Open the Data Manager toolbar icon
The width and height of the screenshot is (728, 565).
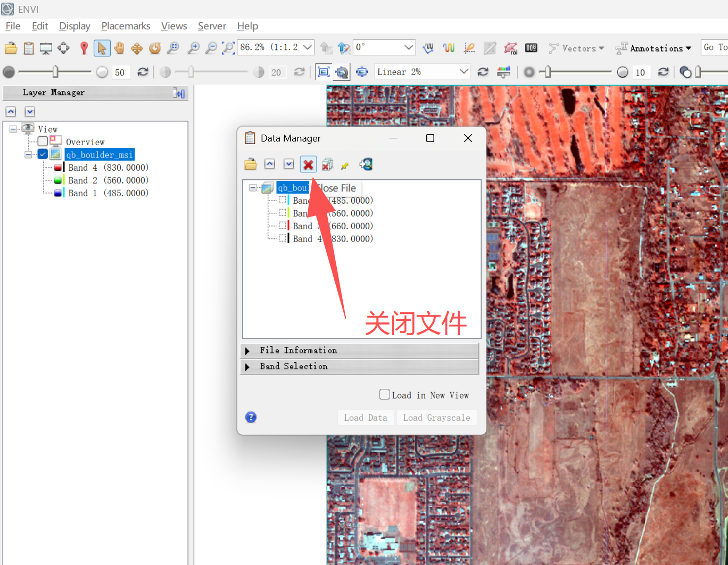pyautogui.click(x=29, y=48)
